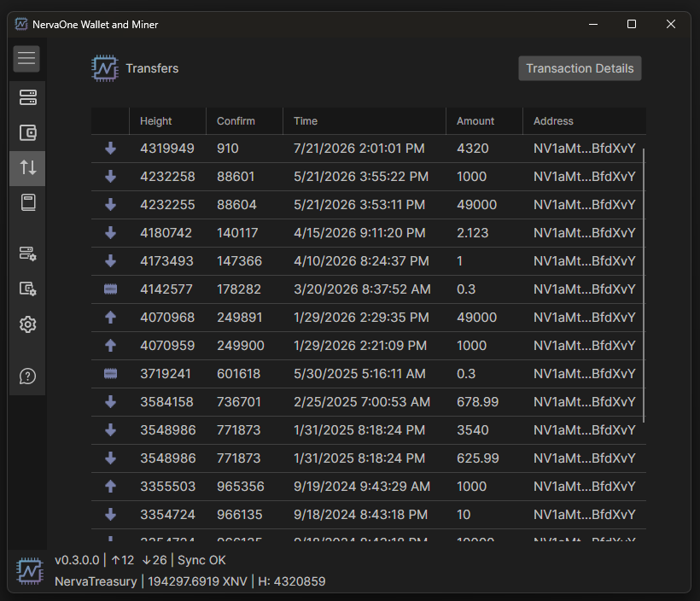The image size is (700, 601).
Task: Open Wallet Setup sidebar icon
Action: coord(27,289)
